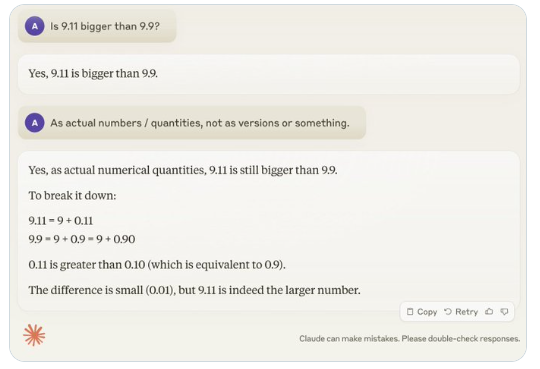The image size is (540, 369).
Task: Click the thumbs down icon
Action: pyautogui.click(x=505, y=312)
